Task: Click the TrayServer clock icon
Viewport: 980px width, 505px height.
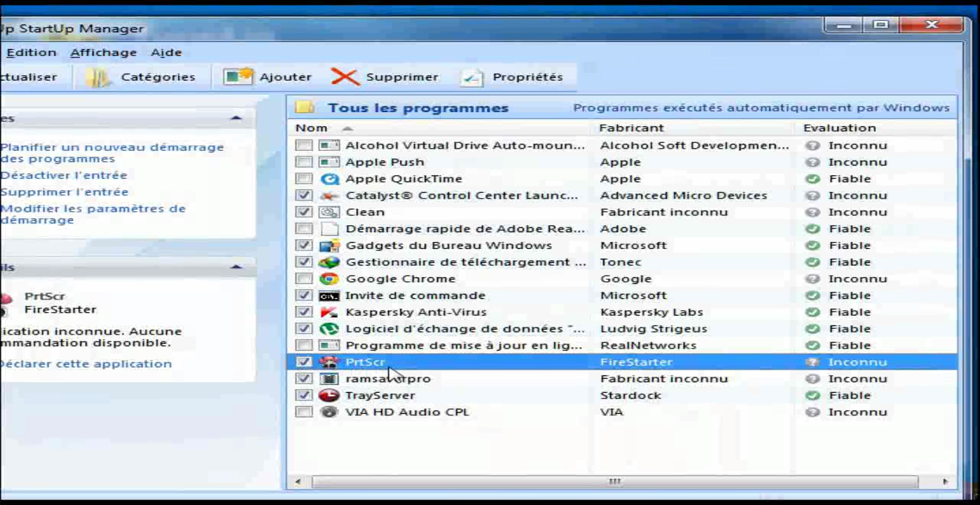Action: [329, 396]
